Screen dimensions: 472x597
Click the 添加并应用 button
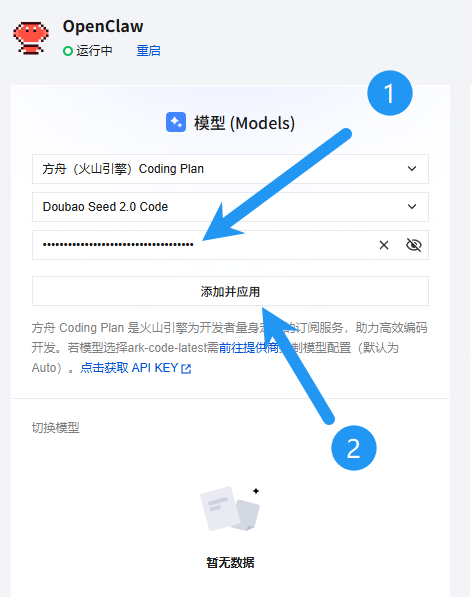230,291
